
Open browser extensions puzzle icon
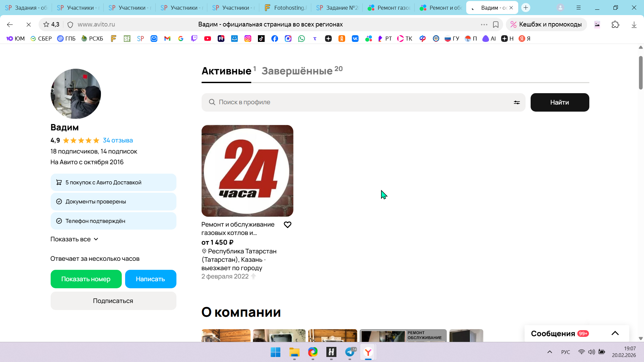[x=615, y=24]
